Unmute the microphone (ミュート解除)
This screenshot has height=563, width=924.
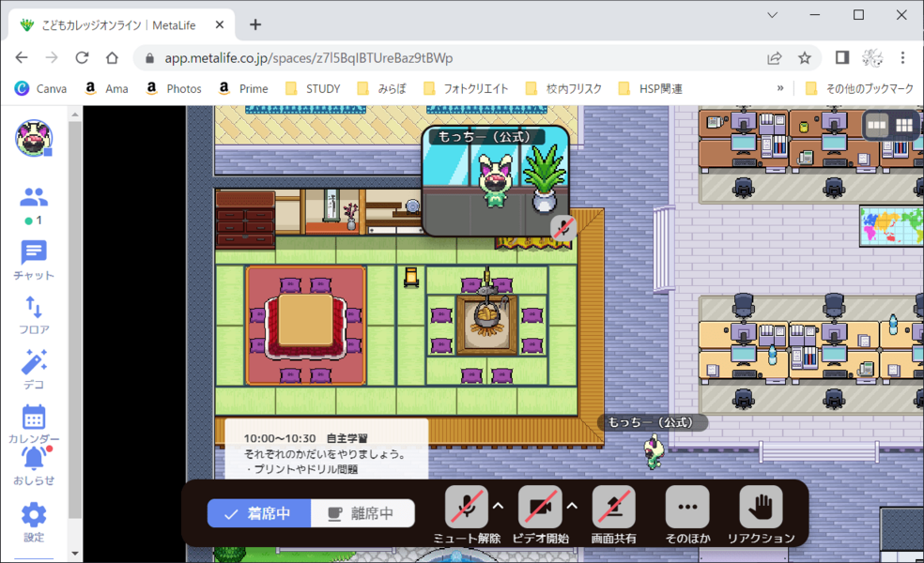[x=467, y=514]
